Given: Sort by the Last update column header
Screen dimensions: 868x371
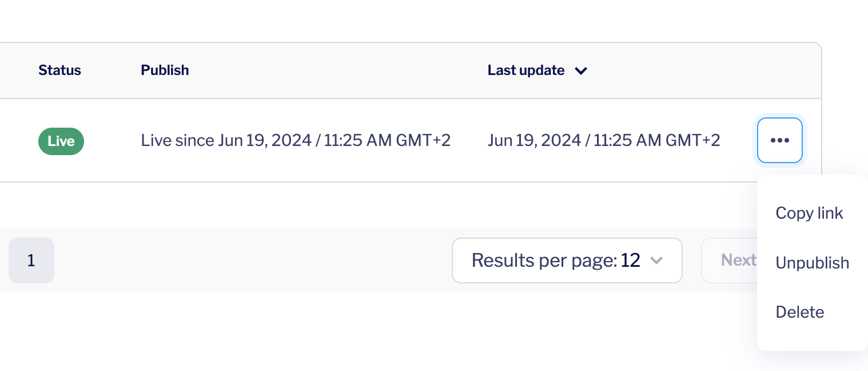Looking at the screenshot, I should pos(526,70).
